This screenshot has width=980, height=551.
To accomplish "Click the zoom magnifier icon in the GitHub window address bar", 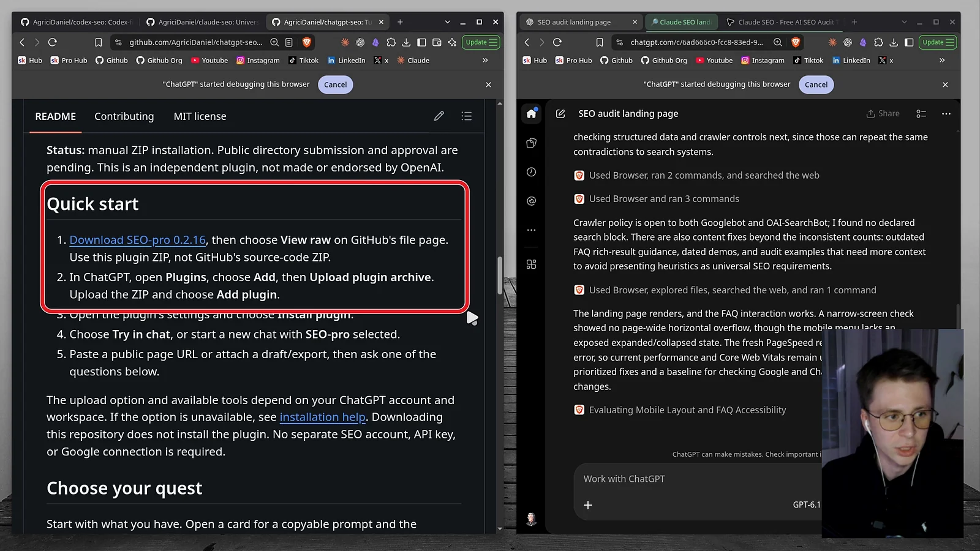I will point(274,42).
